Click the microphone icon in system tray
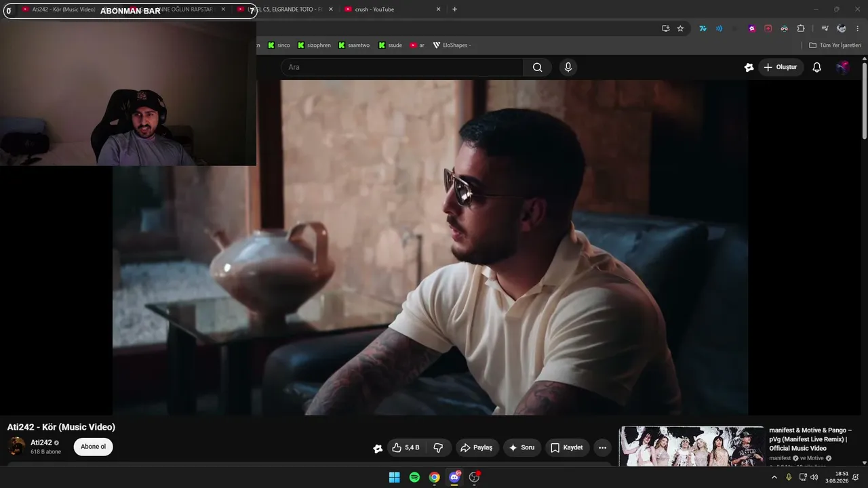This screenshot has height=488, width=868. click(789, 477)
